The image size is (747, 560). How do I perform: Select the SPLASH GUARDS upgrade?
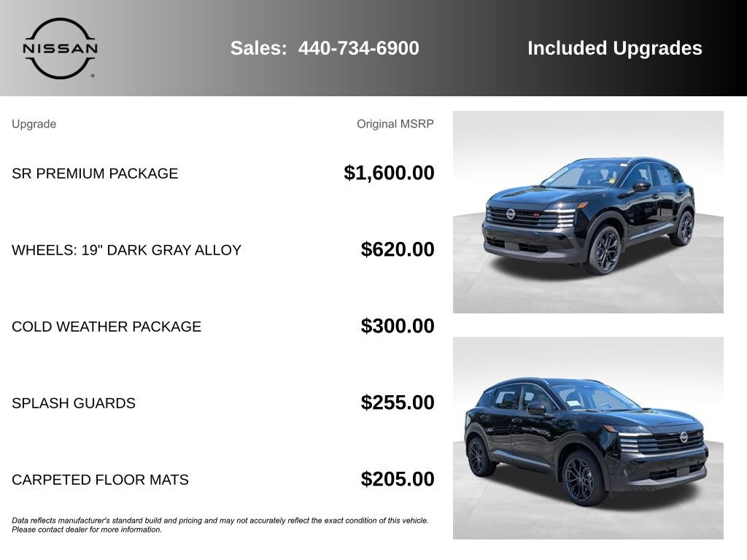pos(74,403)
